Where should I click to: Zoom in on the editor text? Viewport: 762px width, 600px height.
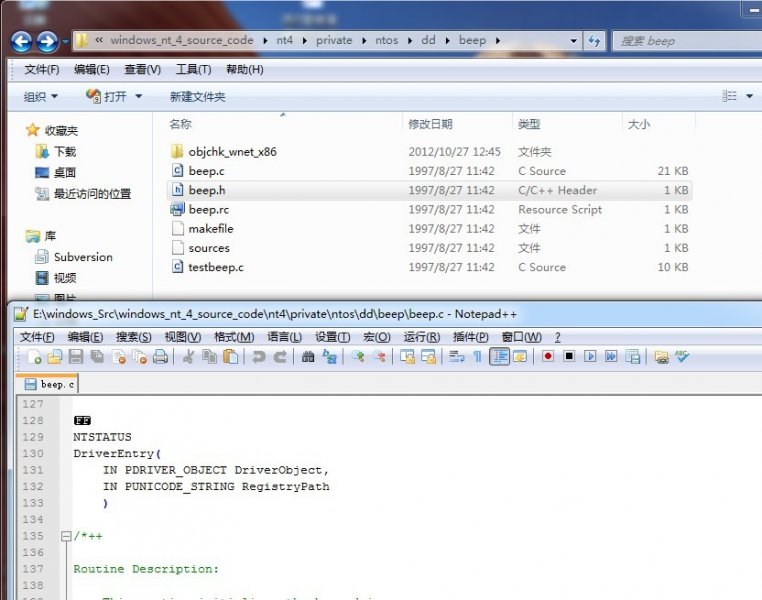(x=358, y=357)
